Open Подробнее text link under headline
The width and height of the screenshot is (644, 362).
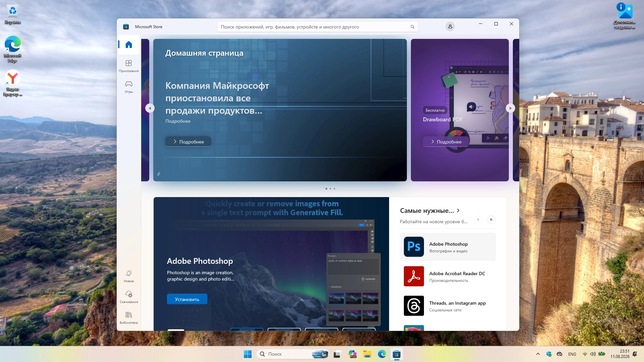(x=178, y=121)
